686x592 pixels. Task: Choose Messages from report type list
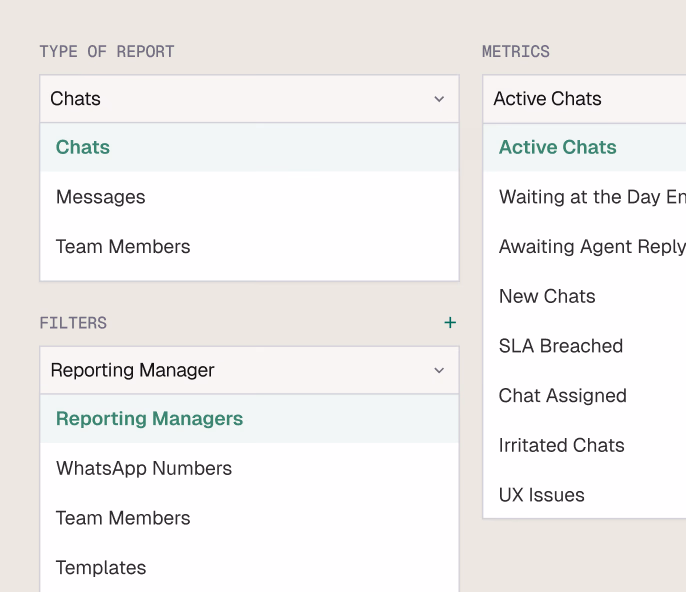pyautogui.click(x=101, y=197)
